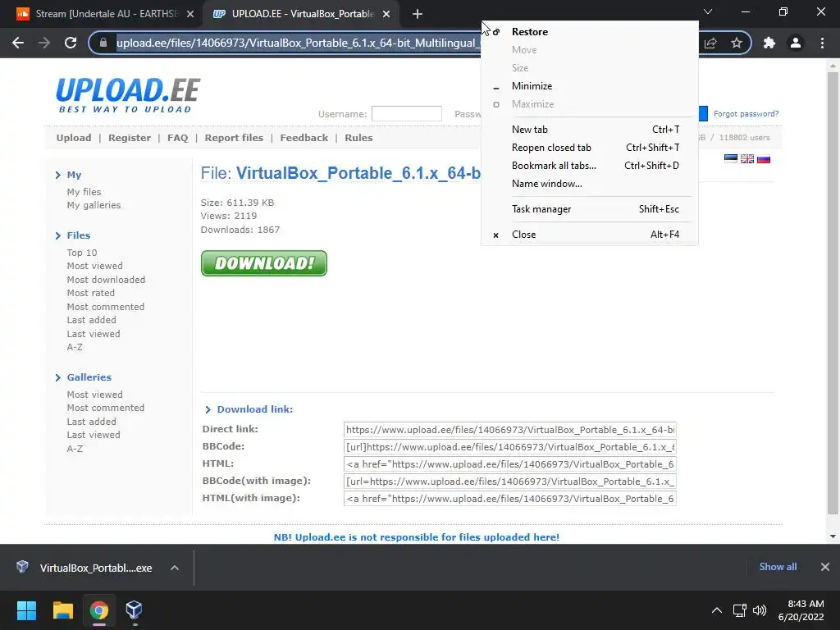840x630 pixels.
Task: Click the VirtualBox download file icon
Action: coord(22,567)
